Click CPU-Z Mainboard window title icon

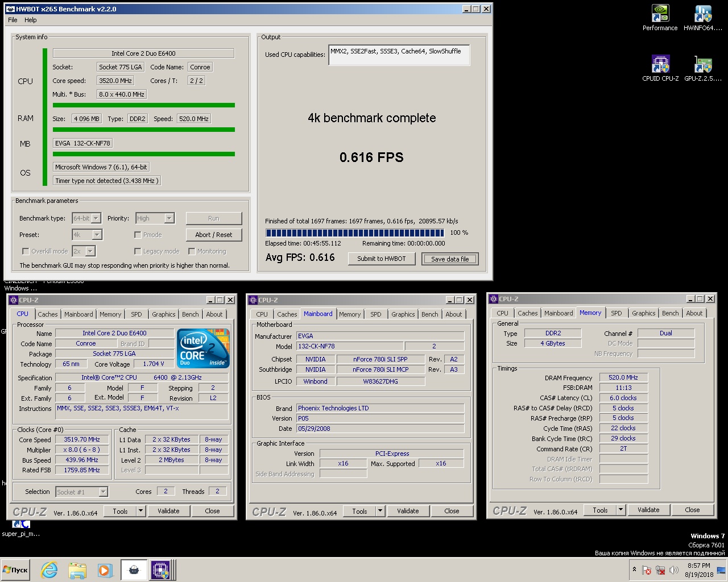click(253, 300)
